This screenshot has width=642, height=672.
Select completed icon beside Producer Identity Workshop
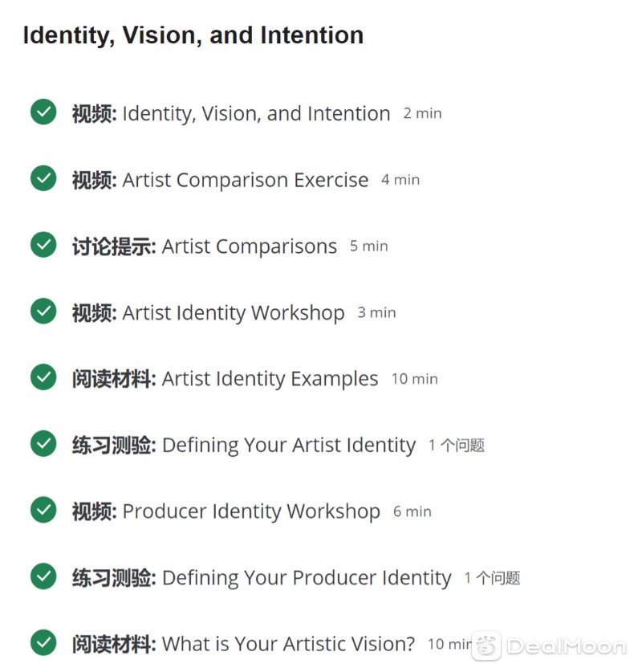tap(43, 510)
